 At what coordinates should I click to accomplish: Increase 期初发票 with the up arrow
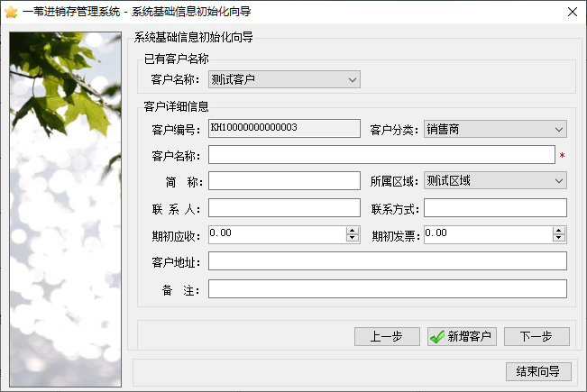point(559,231)
